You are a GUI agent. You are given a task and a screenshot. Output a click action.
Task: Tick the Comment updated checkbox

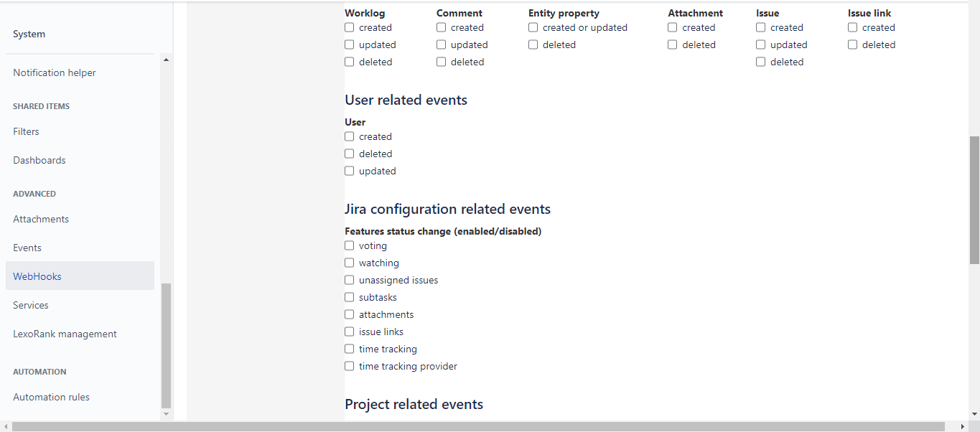click(x=442, y=45)
